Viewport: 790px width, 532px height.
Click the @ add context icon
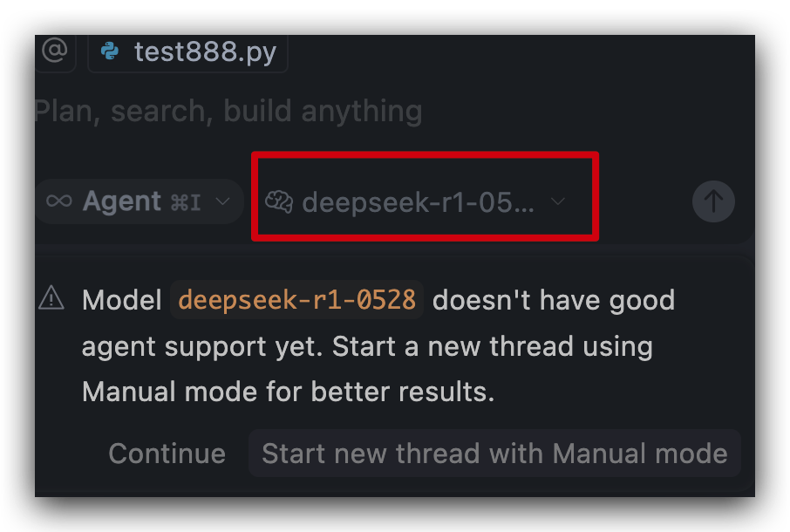coord(55,51)
